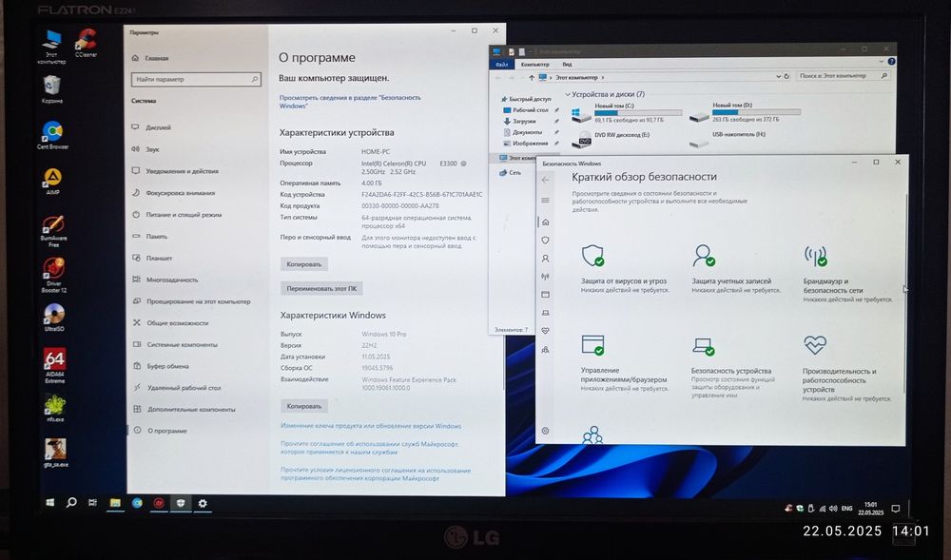Select Power and sleep in Settings
The image size is (951, 560).
click(x=184, y=215)
